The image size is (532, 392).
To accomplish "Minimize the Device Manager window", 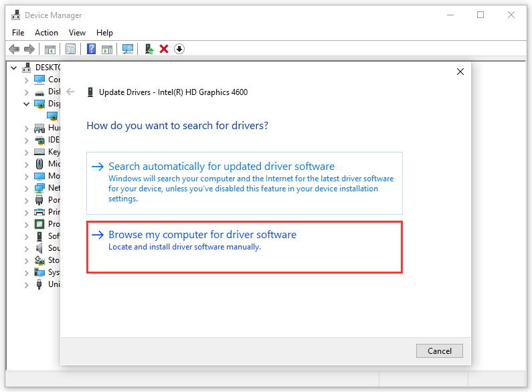I will tap(450, 15).
